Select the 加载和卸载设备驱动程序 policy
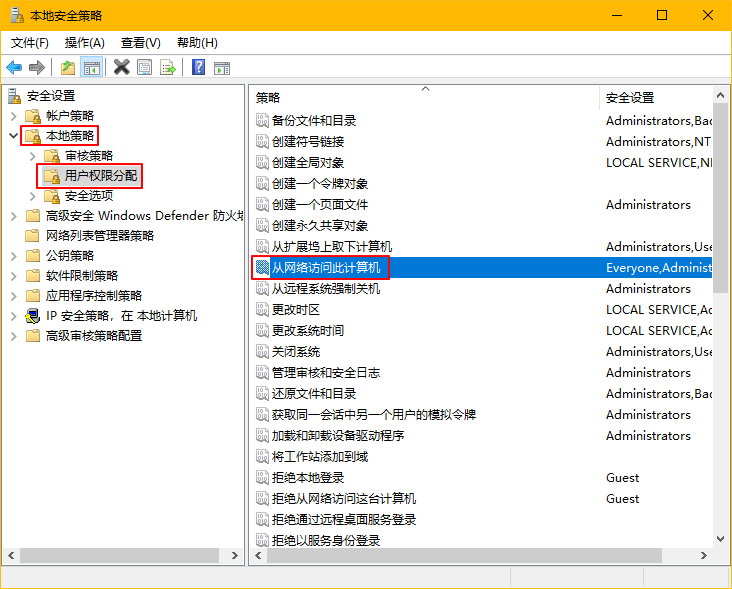732x589 pixels. 338,435
